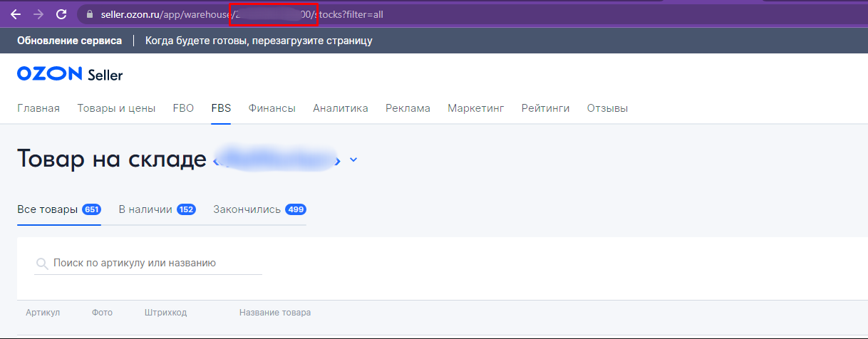Screen dimensions: 868x339
Task: Click the browser forward arrow
Action: [38, 14]
